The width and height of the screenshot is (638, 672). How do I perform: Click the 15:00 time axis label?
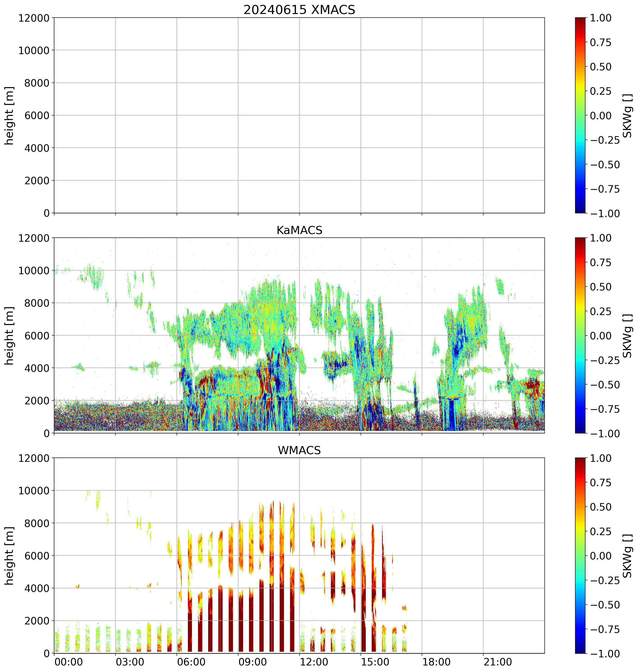(x=375, y=662)
